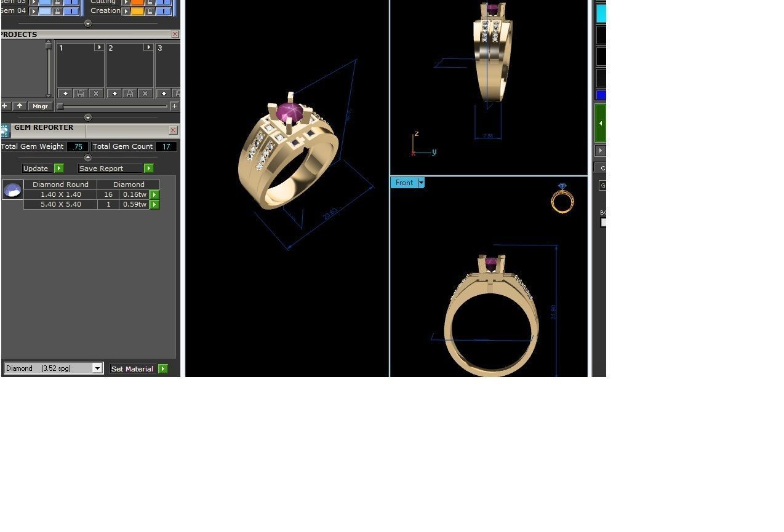Screen dimensions: 784x532
Task: Click gray right-arrow below green button
Action: (x=601, y=151)
